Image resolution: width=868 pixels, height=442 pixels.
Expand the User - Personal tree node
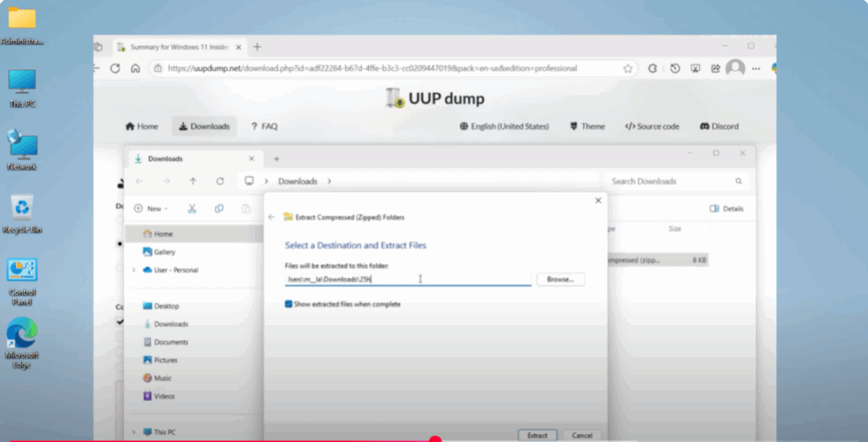[134, 270]
